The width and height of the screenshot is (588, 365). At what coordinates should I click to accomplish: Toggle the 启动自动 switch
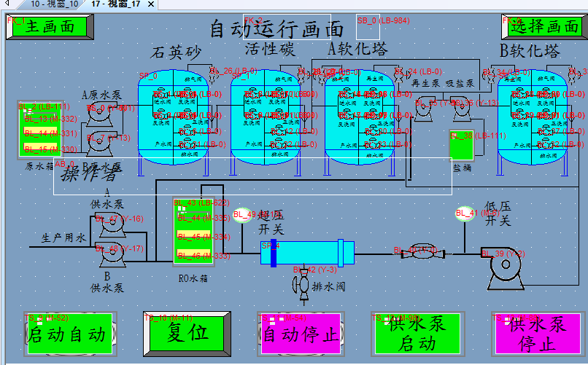point(70,334)
